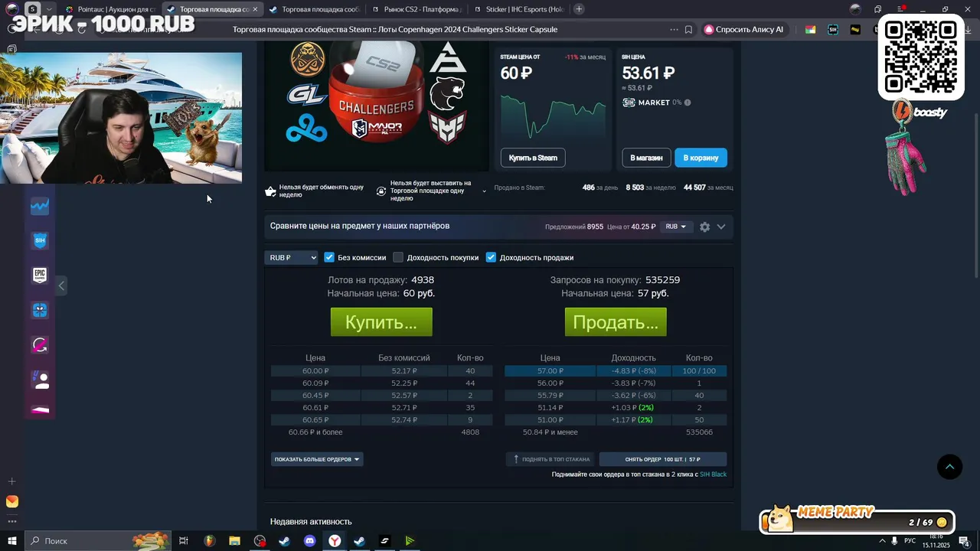Viewport: 980px width, 551px height.
Task: Click the Meme Party 2/69 widget
Action: [x=857, y=521]
